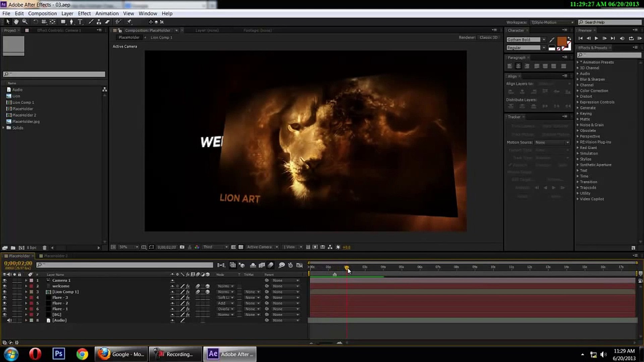Open the Workspace dropdown

[552, 22]
